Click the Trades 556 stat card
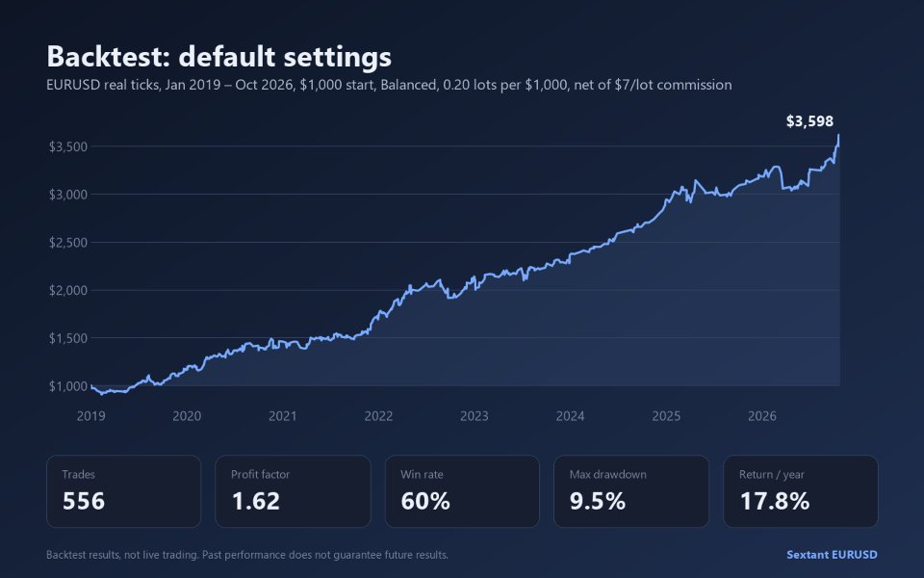The width and height of the screenshot is (924, 578). coord(124,491)
